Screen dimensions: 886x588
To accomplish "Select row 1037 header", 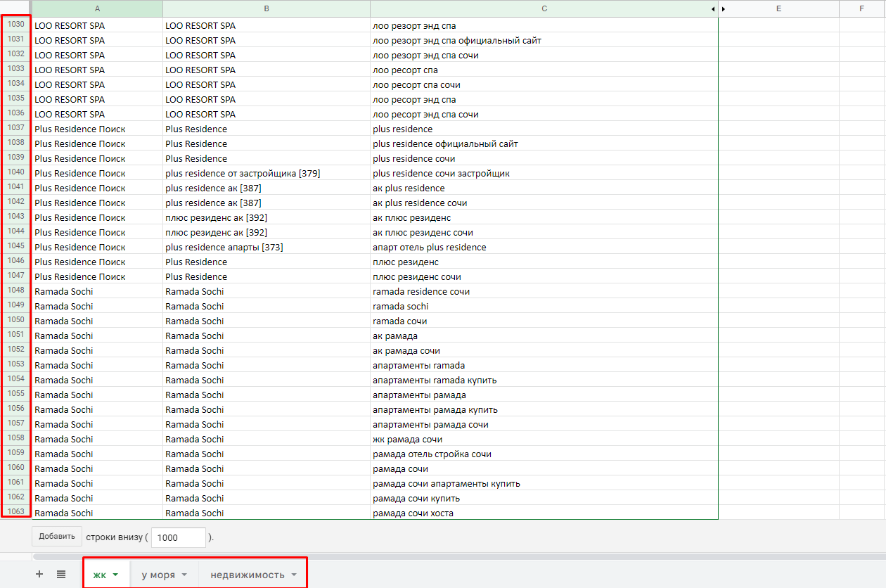I will (x=16, y=128).
